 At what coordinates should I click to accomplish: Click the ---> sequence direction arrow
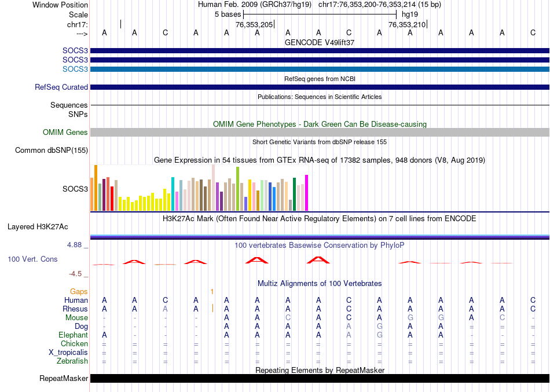[82, 34]
